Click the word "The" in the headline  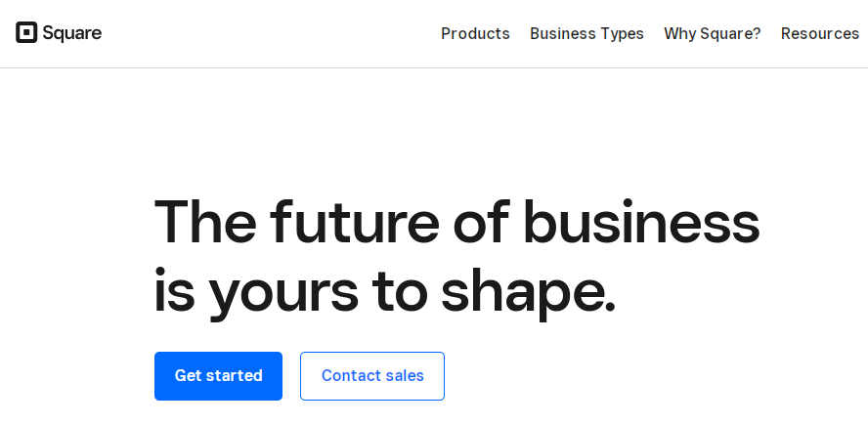(203, 221)
